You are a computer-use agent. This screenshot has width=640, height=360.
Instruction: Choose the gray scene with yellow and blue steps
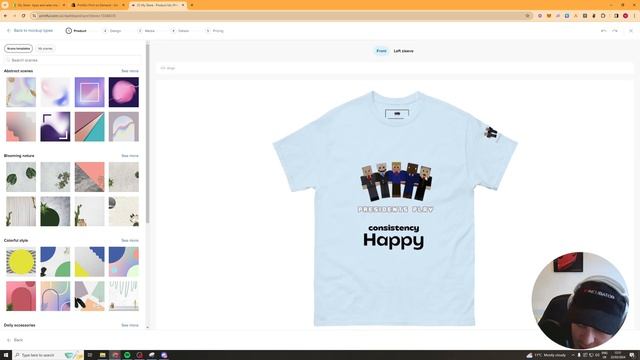(89, 262)
